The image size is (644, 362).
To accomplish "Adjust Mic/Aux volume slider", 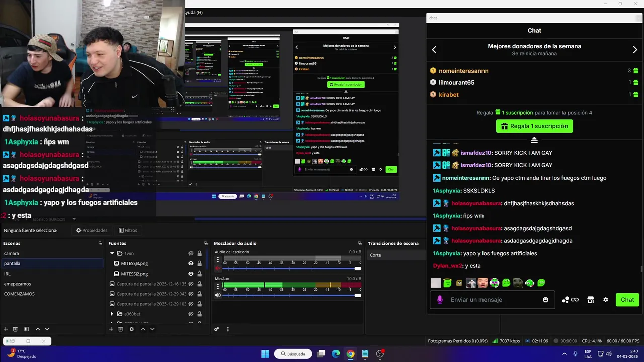I will [292, 295].
